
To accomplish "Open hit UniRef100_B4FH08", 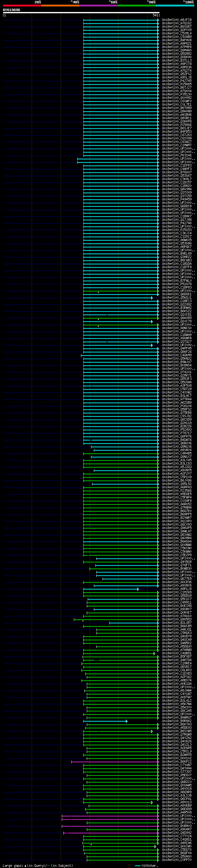I will (x=177, y=40).
